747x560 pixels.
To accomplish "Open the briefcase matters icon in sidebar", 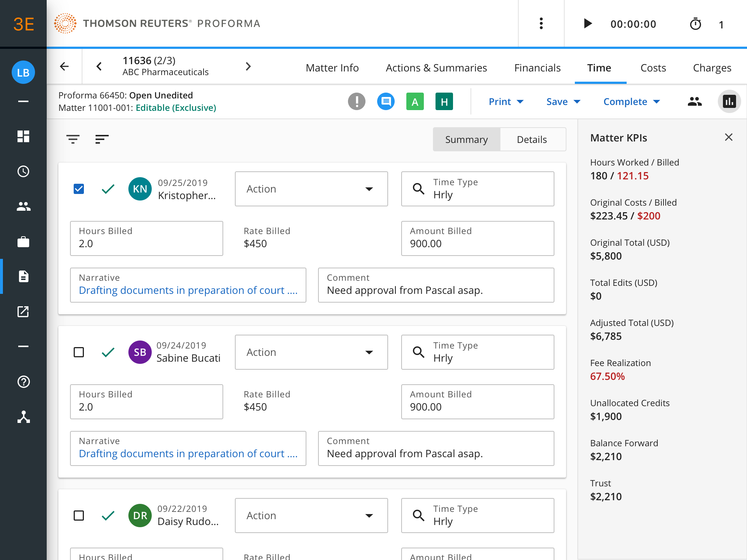I will pos(23,242).
